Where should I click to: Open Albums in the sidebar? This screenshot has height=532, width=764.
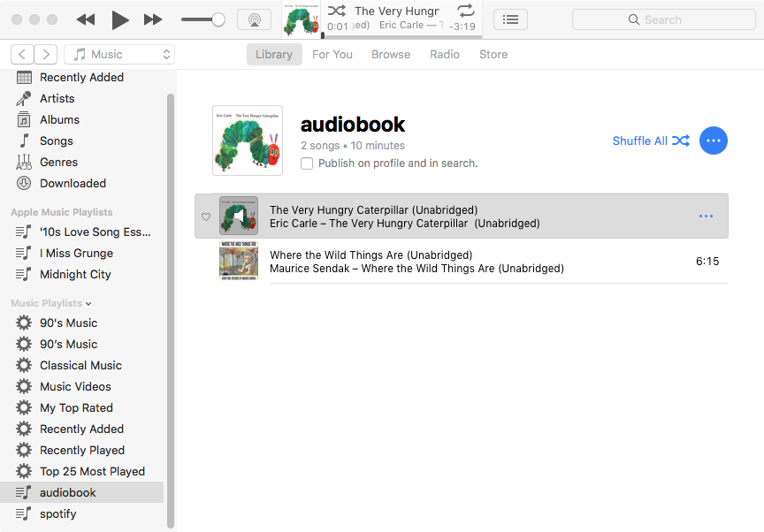[x=82, y=119]
